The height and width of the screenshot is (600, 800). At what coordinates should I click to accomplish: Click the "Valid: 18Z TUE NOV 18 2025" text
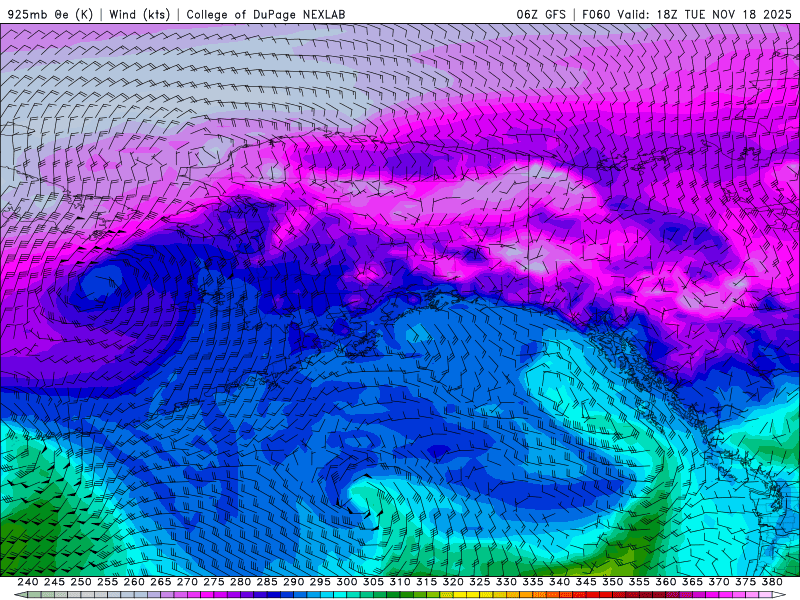[x=705, y=14]
